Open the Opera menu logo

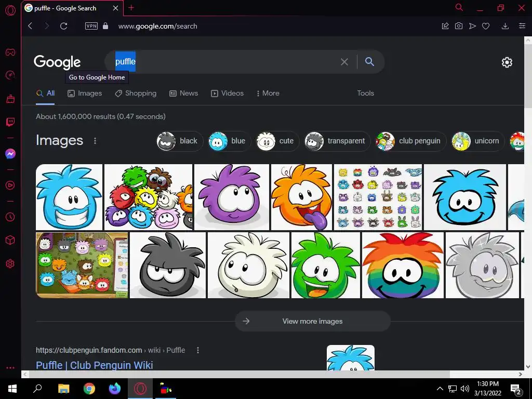coord(10,10)
